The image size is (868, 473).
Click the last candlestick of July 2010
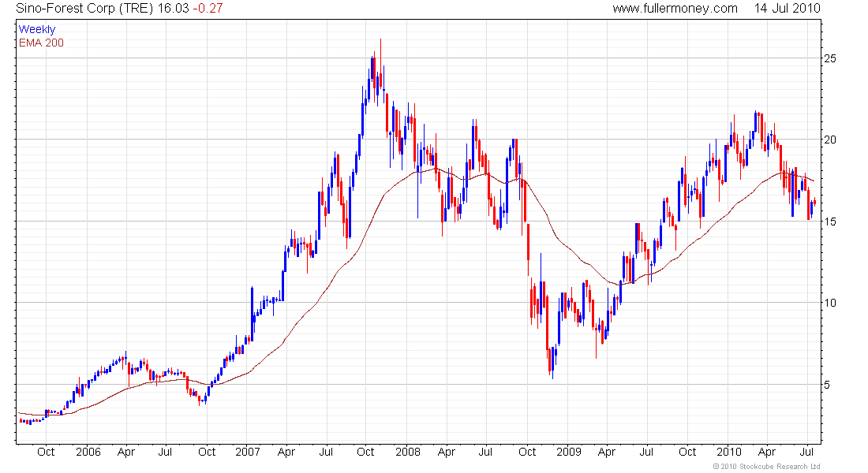pos(814,203)
